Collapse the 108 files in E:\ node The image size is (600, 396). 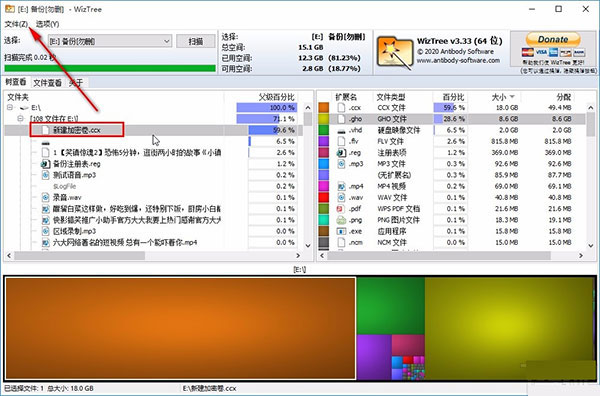[21, 119]
